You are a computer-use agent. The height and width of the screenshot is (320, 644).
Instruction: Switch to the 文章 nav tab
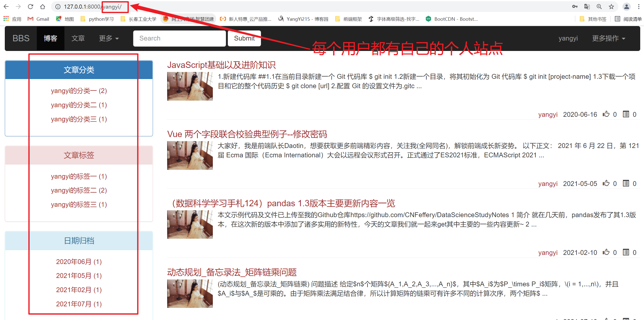click(x=78, y=38)
